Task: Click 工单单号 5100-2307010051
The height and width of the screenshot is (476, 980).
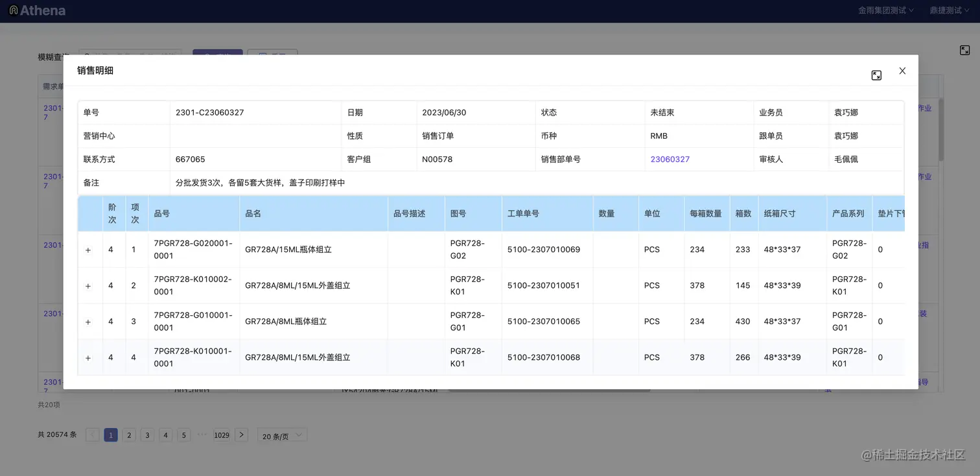Action: coord(544,285)
